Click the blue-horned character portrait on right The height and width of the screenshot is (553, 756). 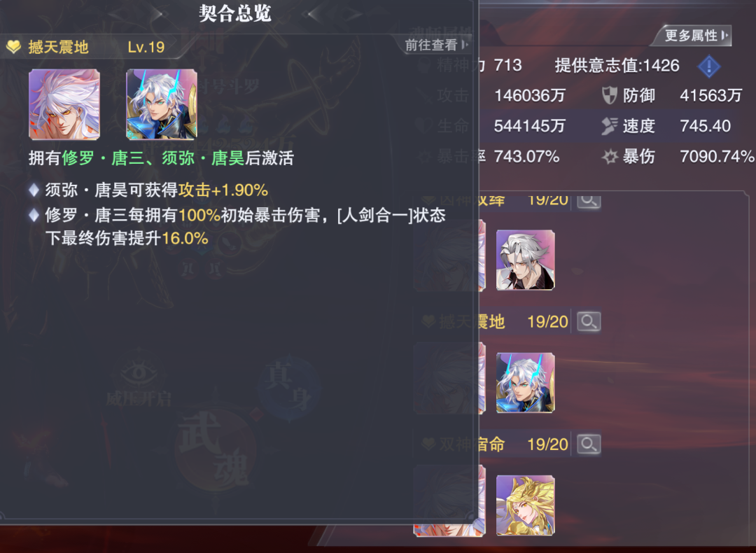point(526,383)
